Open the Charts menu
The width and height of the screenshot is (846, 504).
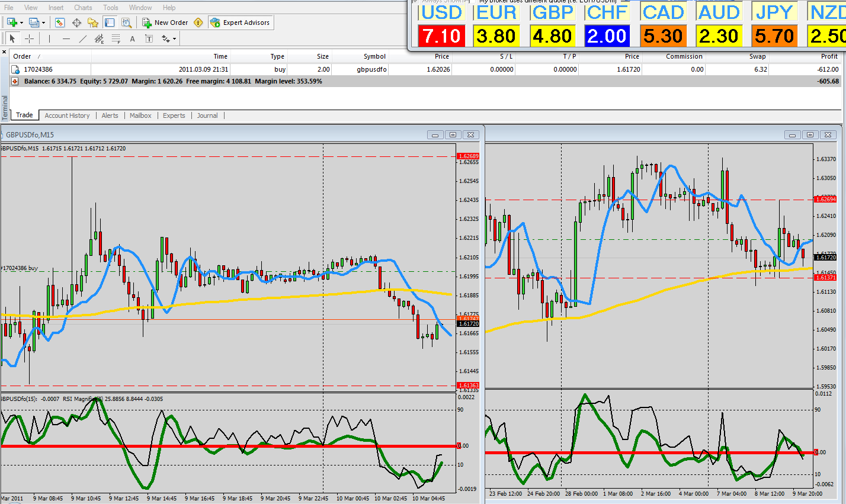pos(83,8)
